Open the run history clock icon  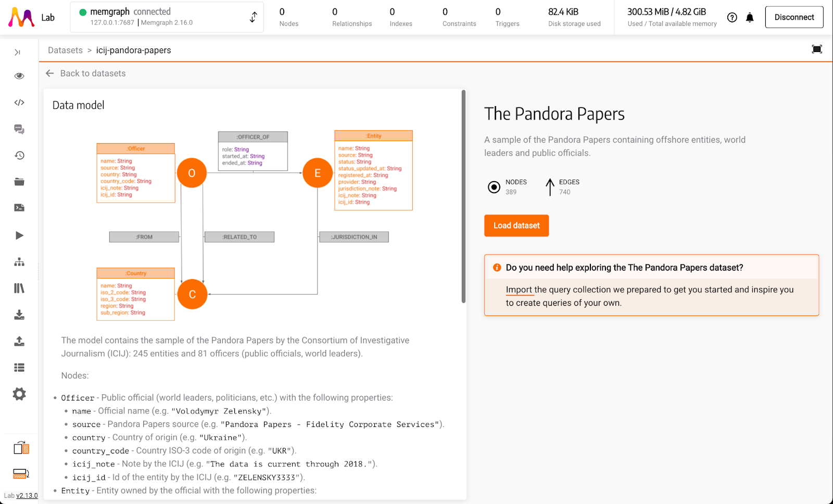point(19,155)
